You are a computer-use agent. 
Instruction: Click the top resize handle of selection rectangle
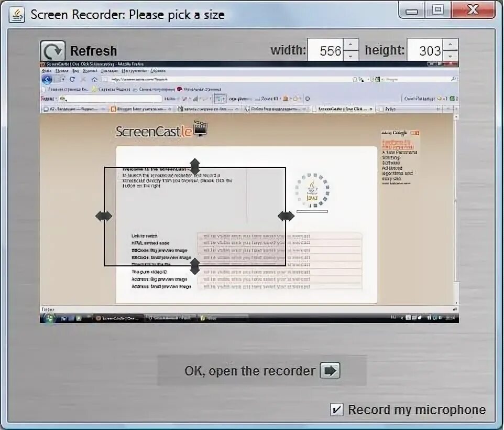(195, 166)
